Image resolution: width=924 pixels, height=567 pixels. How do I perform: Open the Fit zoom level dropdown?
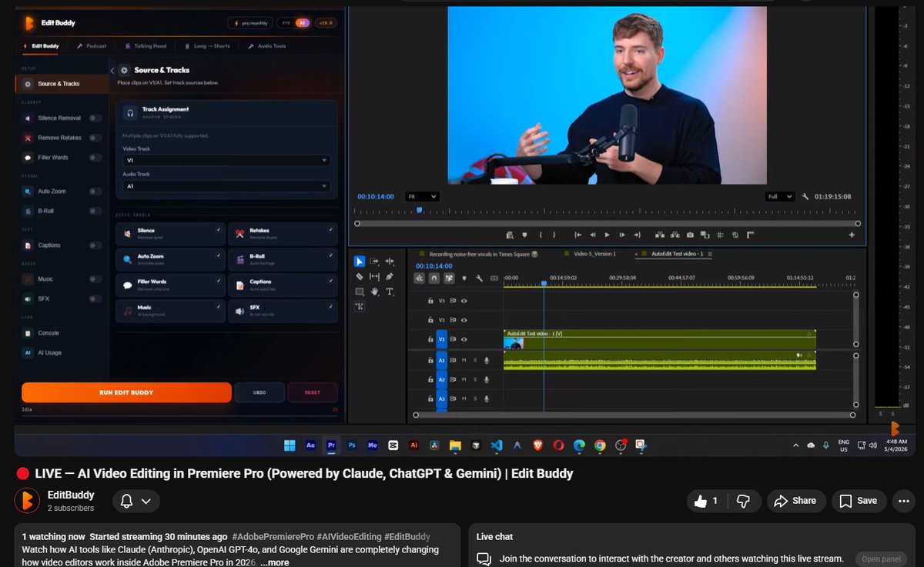(x=423, y=196)
